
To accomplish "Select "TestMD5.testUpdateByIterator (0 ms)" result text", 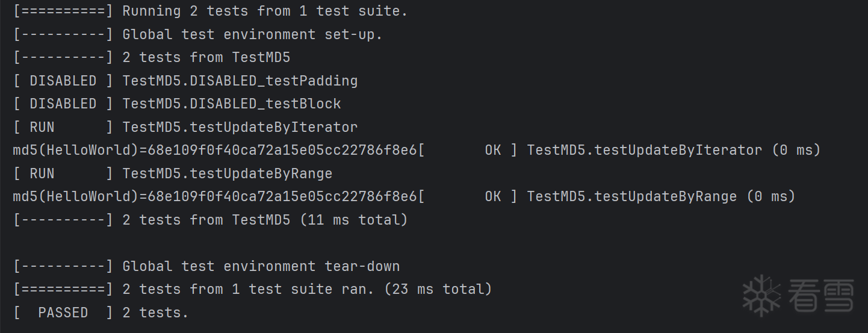I will point(674,150).
